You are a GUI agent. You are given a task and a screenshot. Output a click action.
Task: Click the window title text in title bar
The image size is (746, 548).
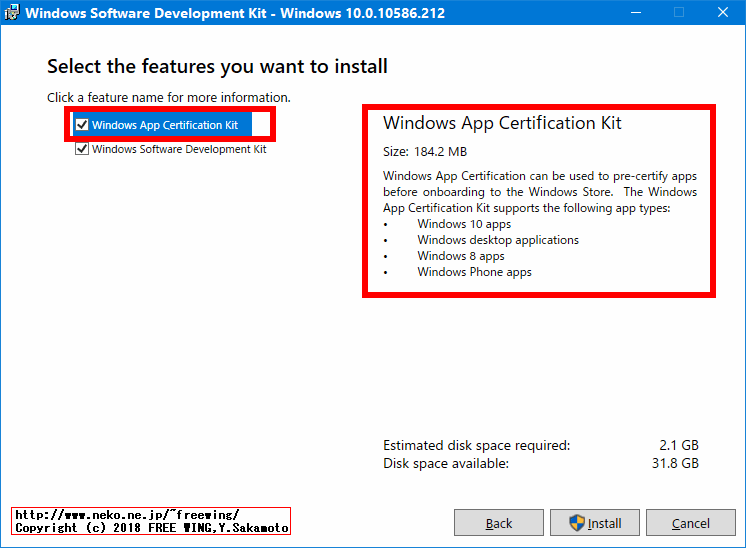[x=235, y=13]
